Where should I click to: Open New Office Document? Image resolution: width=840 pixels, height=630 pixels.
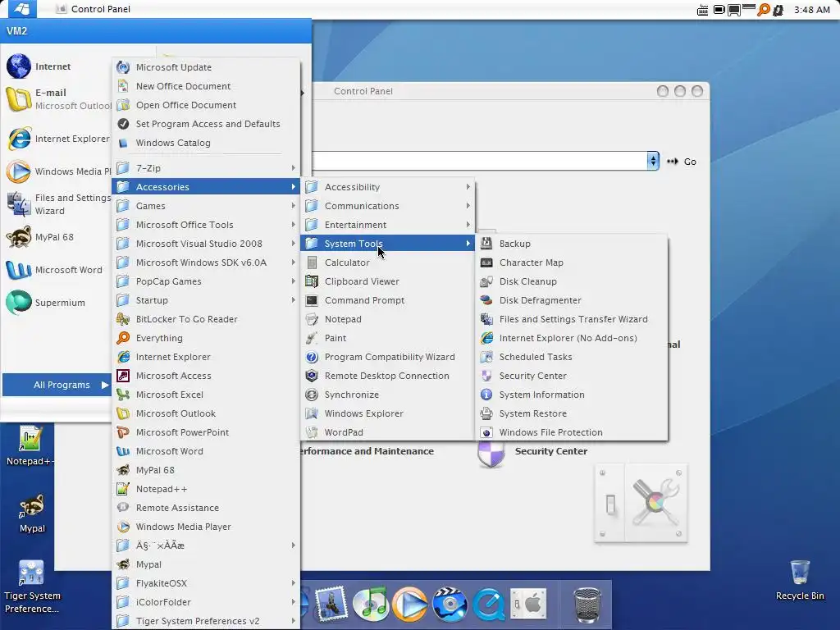206,85
